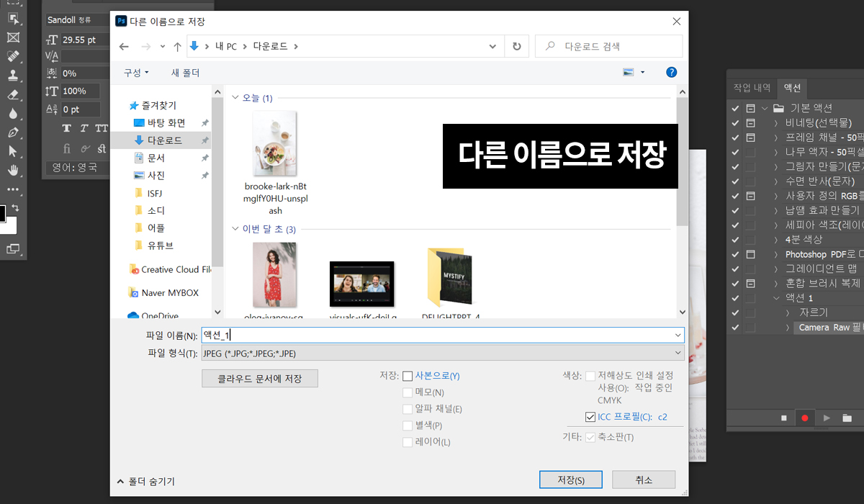
Task: Click the red record button in Actions
Action: click(804, 418)
